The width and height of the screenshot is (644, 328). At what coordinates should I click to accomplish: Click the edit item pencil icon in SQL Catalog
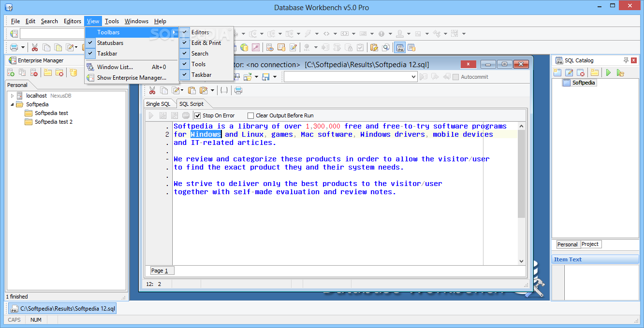click(x=569, y=72)
